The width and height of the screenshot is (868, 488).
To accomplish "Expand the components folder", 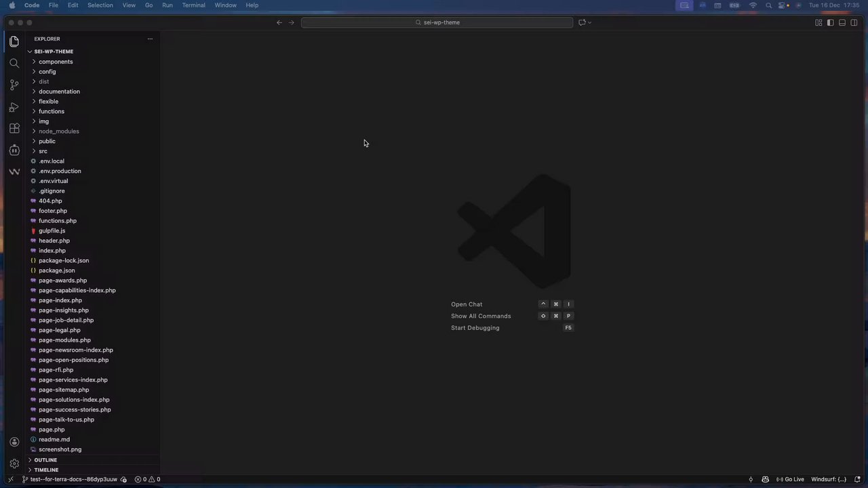I will coord(94,62).
